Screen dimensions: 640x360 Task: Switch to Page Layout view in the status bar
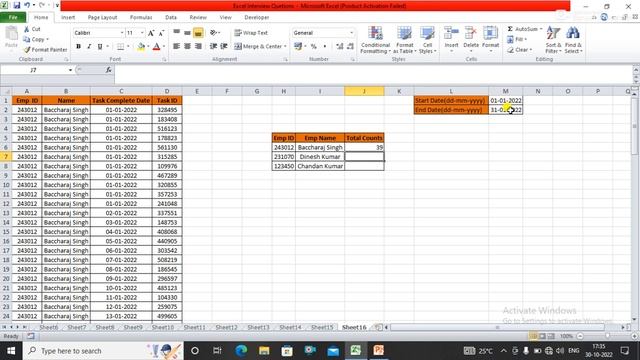click(542, 336)
